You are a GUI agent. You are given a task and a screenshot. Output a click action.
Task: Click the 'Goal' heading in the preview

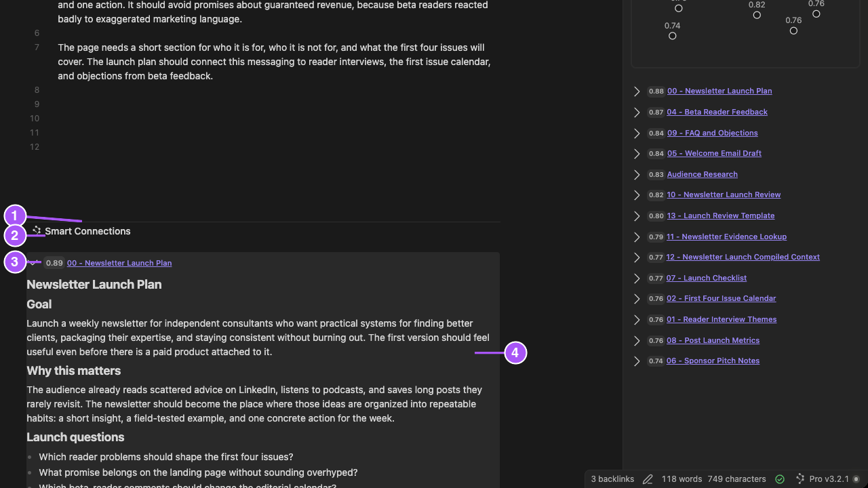point(39,304)
